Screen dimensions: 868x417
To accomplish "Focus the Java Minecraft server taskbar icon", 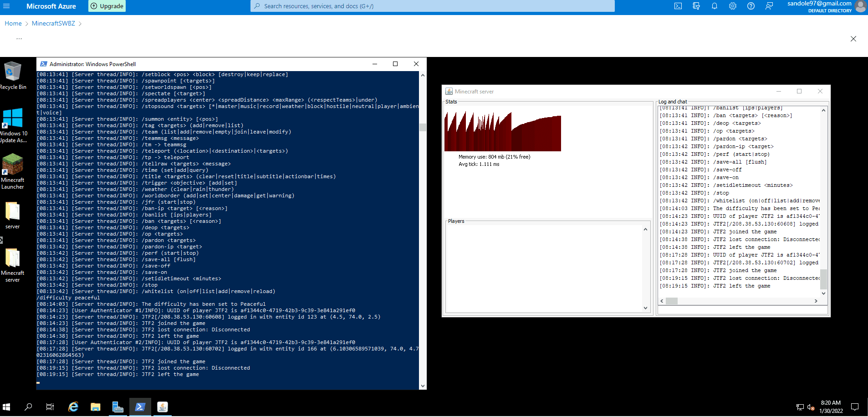I will (163, 407).
